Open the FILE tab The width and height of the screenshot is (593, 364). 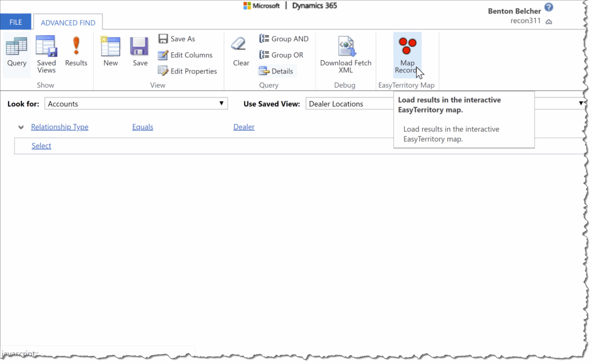click(16, 22)
